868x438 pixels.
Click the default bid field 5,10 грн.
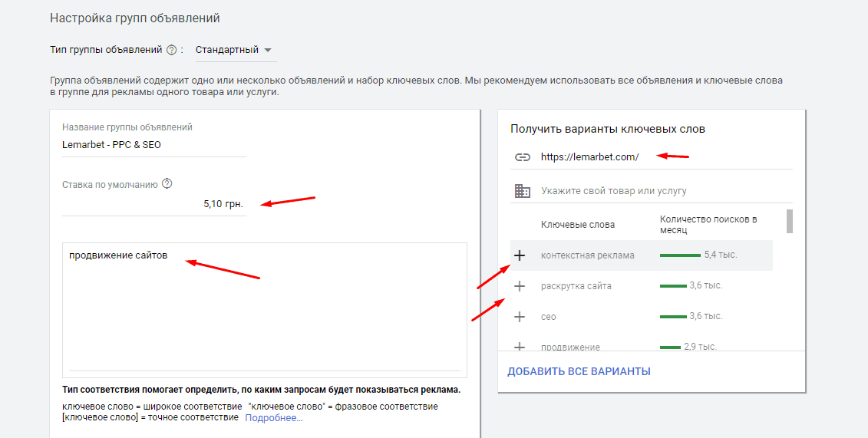pos(154,204)
